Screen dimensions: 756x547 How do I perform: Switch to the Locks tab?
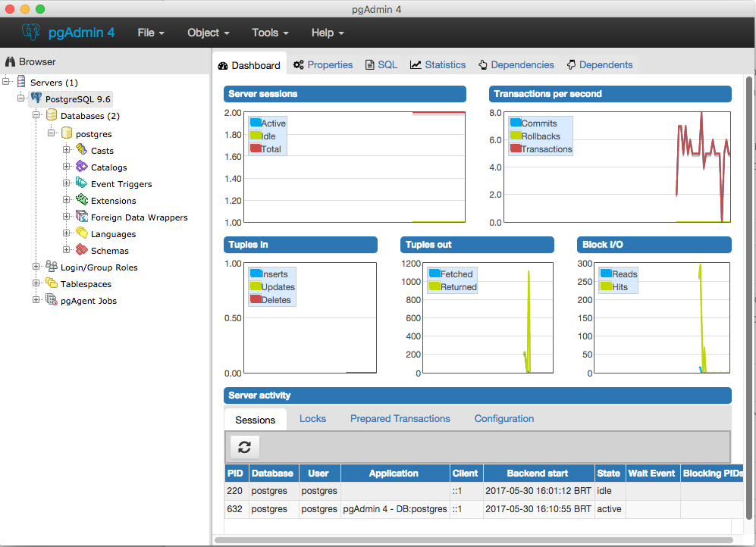tap(312, 418)
